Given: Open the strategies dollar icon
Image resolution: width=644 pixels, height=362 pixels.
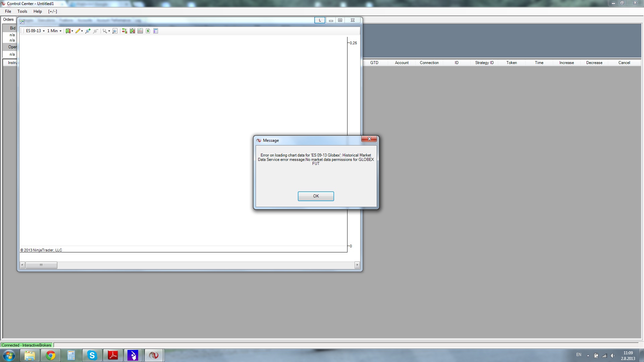Looking at the screenshot, I should (x=148, y=31).
